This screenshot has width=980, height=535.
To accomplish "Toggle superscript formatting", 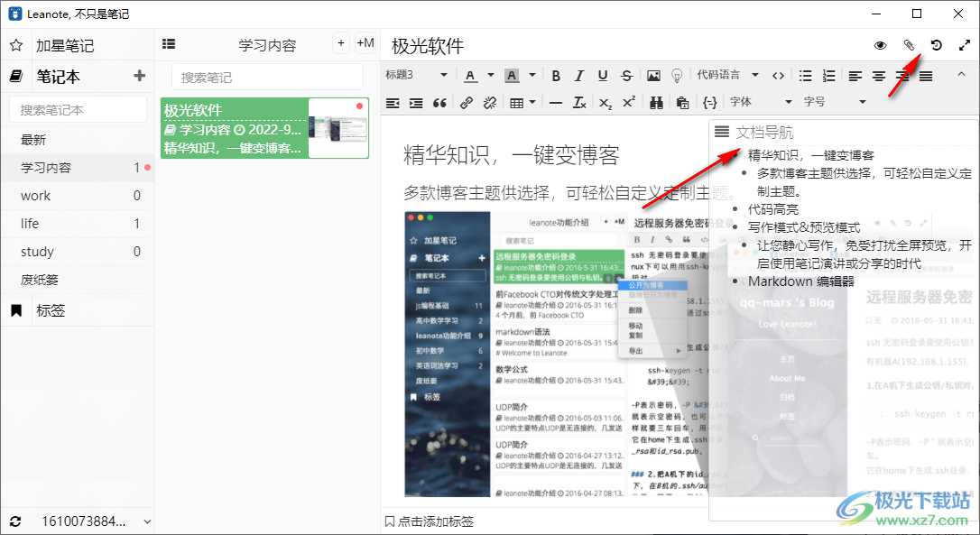I will point(629,103).
